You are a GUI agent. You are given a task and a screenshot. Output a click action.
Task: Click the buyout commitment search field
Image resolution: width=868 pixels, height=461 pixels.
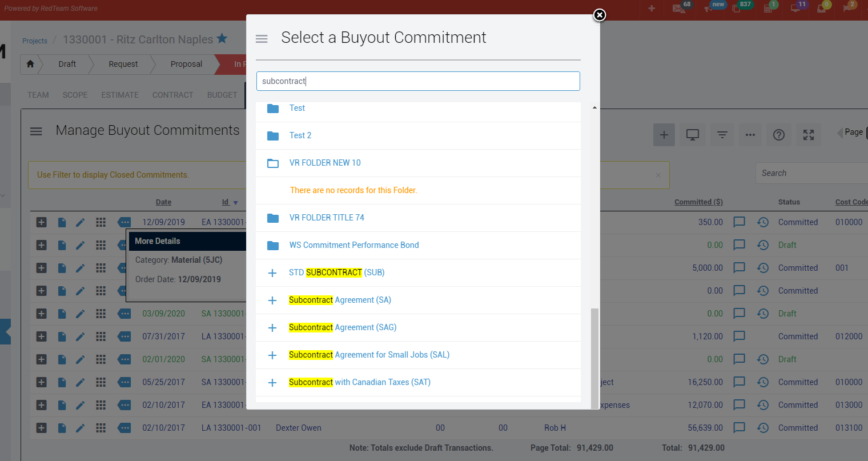click(418, 81)
